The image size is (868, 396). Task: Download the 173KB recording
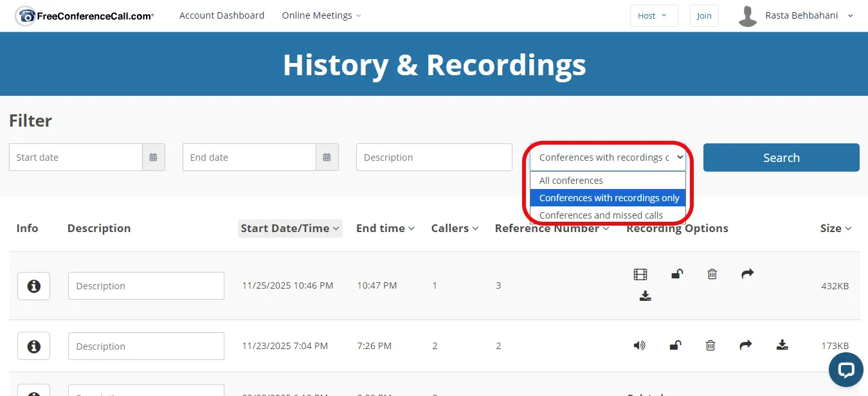[782, 345]
